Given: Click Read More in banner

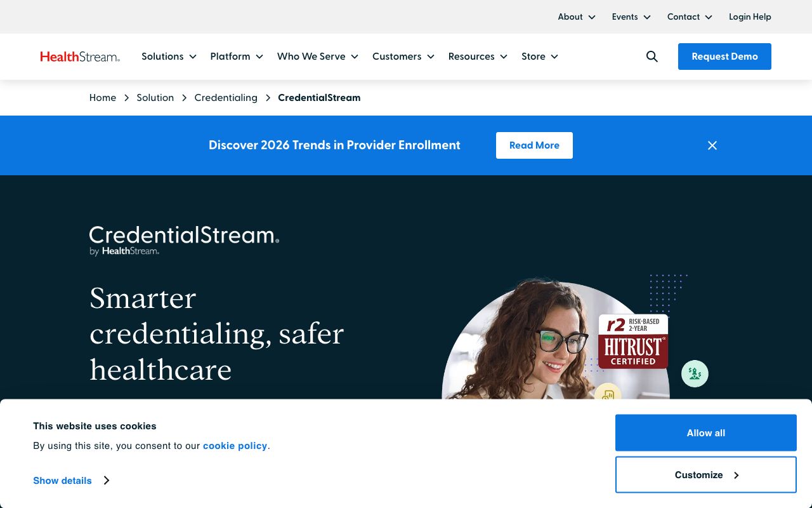Looking at the screenshot, I should (534, 145).
